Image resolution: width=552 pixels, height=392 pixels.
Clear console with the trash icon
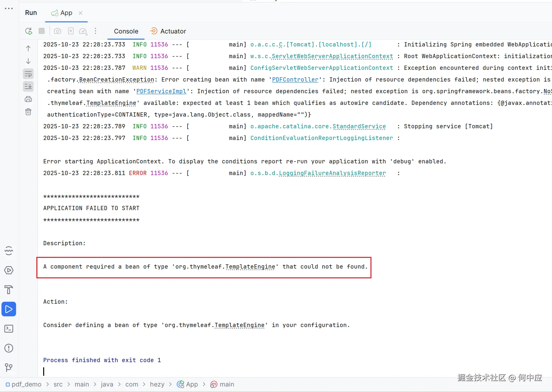pyautogui.click(x=28, y=112)
